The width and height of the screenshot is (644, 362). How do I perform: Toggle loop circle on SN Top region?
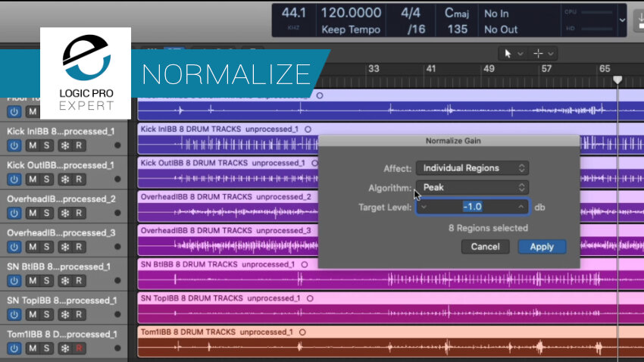click(x=310, y=298)
